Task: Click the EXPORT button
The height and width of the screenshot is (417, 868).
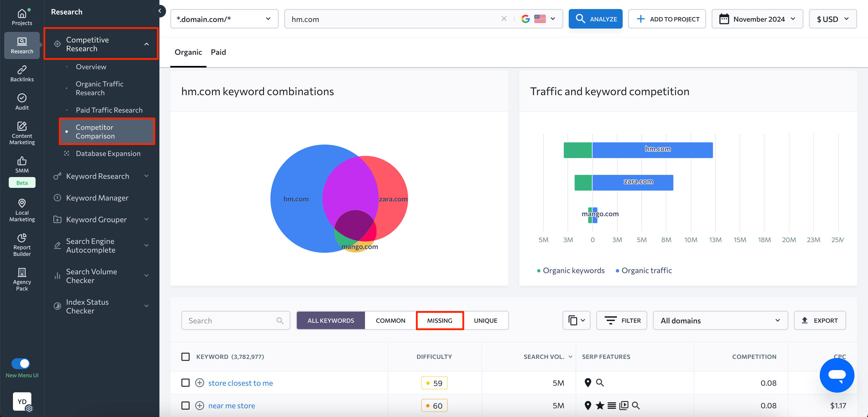Action: click(x=819, y=320)
